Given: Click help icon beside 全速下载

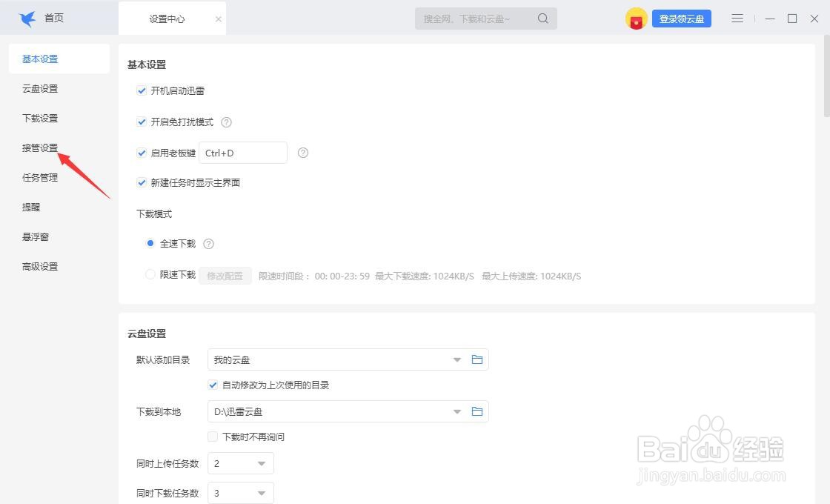Looking at the screenshot, I should (208, 244).
